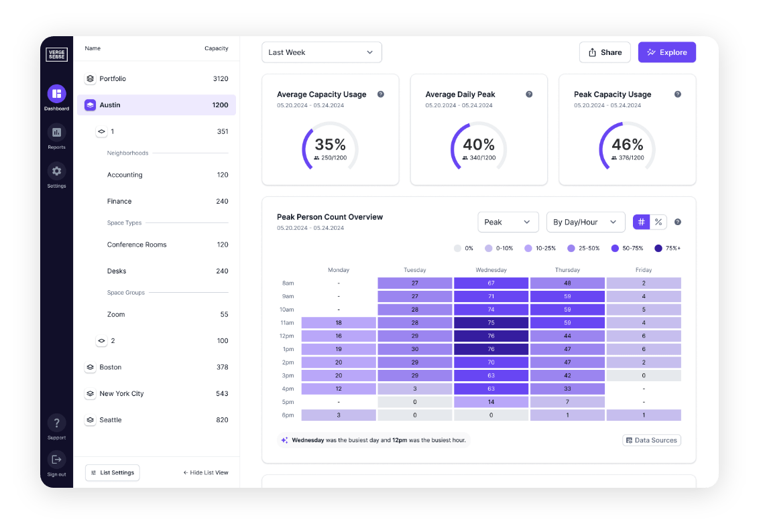Open the Settings panel icon

56,172
